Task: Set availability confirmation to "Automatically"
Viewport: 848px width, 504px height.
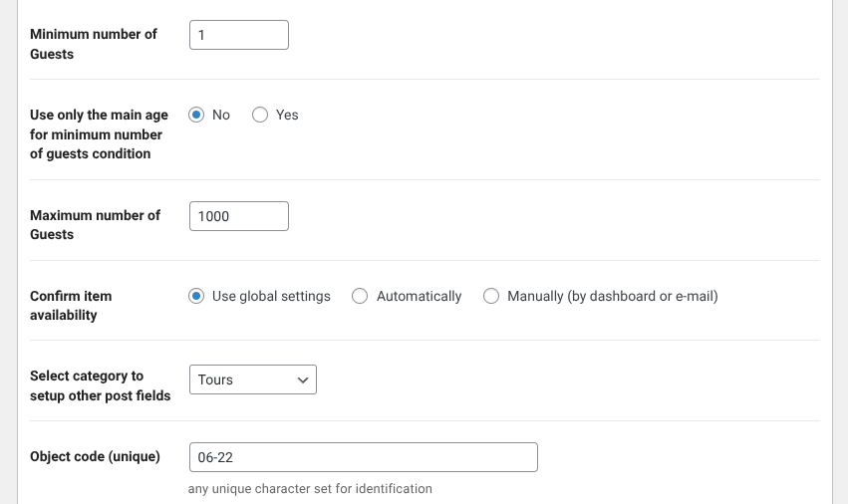Action: (x=360, y=296)
